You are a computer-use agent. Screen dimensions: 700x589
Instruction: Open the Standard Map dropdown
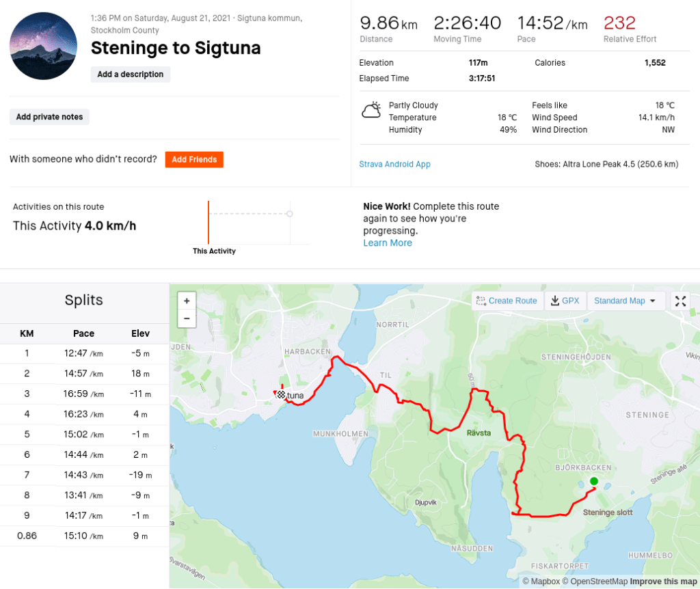pos(625,301)
